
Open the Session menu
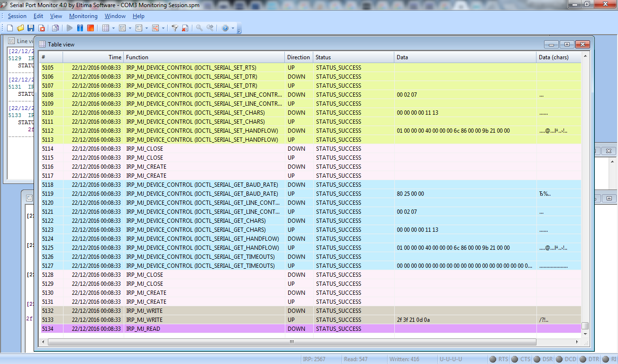pyautogui.click(x=17, y=16)
